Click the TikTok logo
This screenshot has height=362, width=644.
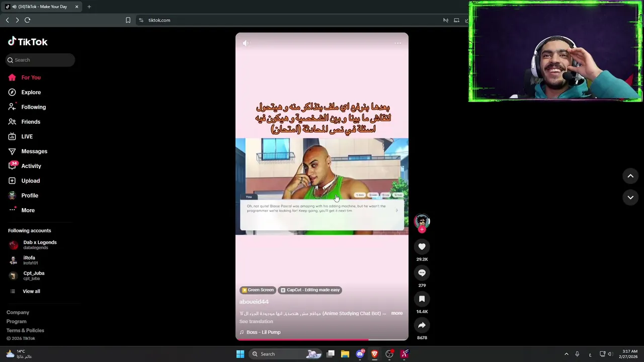[28, 42]
